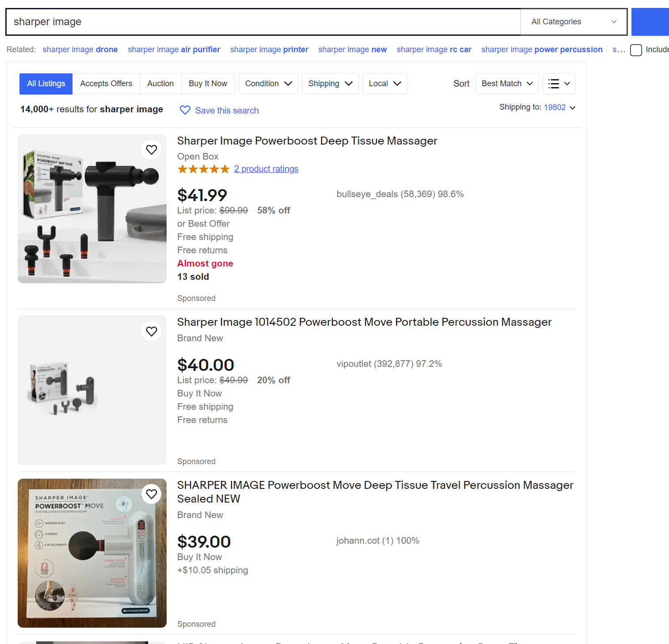Image resolution: width=669 pixels, height=644 pixels.
Task: Expand the Condition filter
Action: 269,84
